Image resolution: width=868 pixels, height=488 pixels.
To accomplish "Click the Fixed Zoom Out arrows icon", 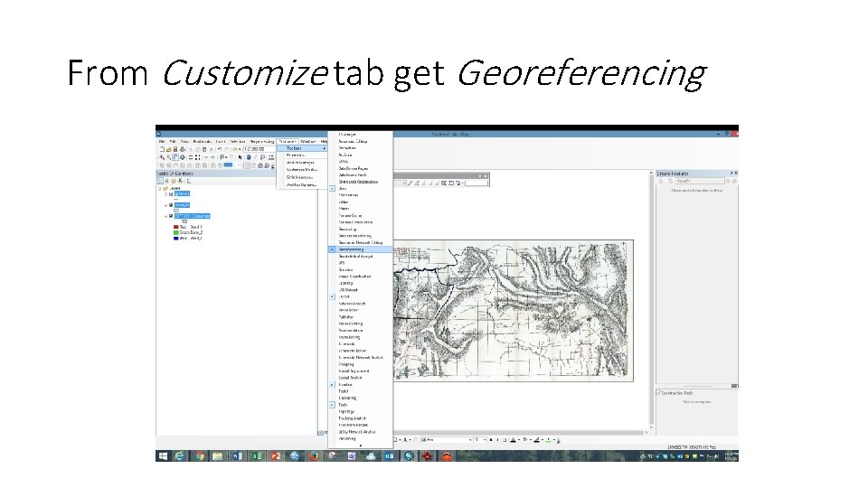I will click(x=198, y=157).
